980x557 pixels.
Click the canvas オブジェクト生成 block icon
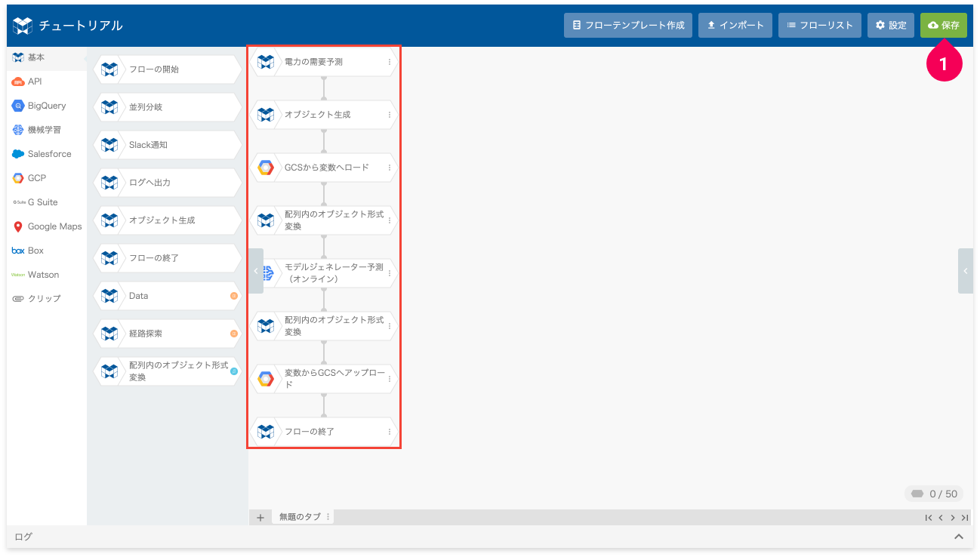pos(266,115)
